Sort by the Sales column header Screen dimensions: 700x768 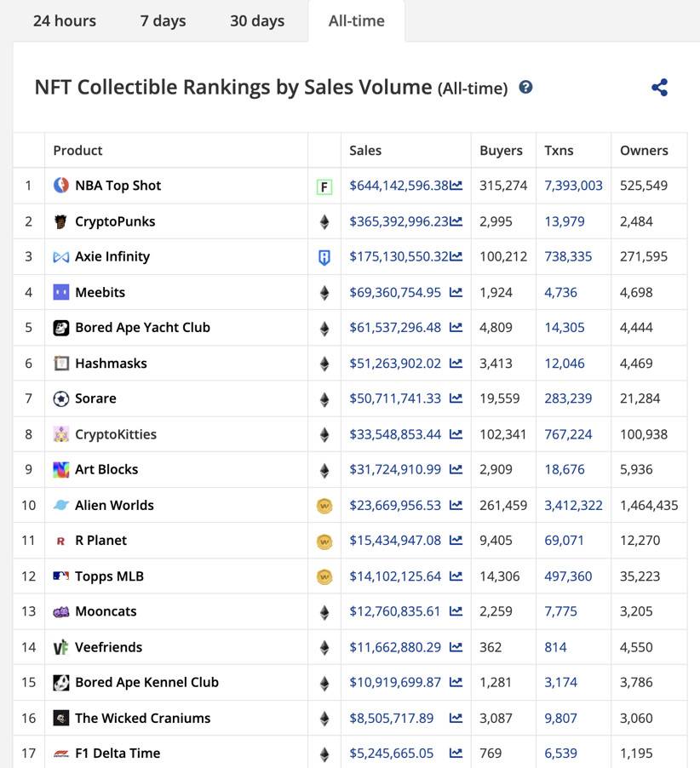pos(365,151)
